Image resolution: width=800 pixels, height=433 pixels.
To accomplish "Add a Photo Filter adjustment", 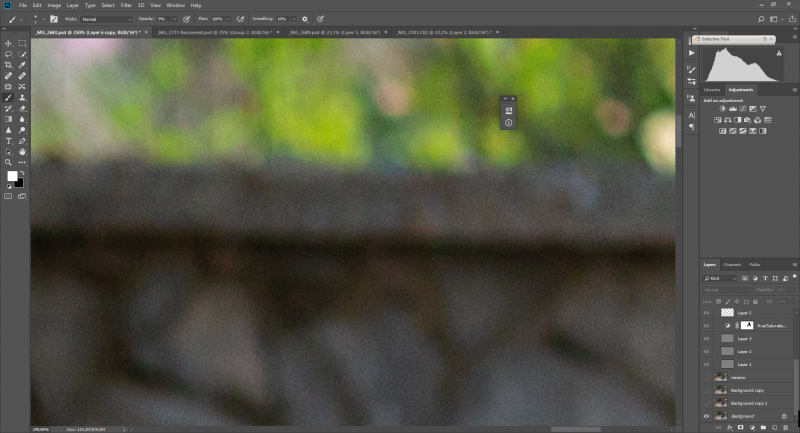I will [x=747, y=120].
